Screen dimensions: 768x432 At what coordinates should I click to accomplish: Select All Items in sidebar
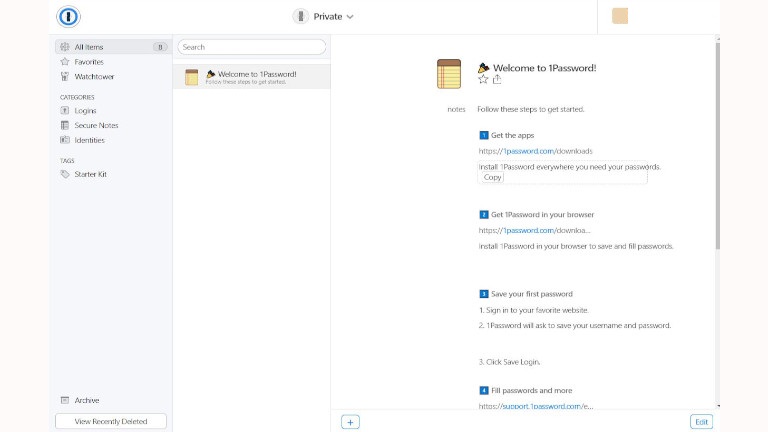click(112, 47)
